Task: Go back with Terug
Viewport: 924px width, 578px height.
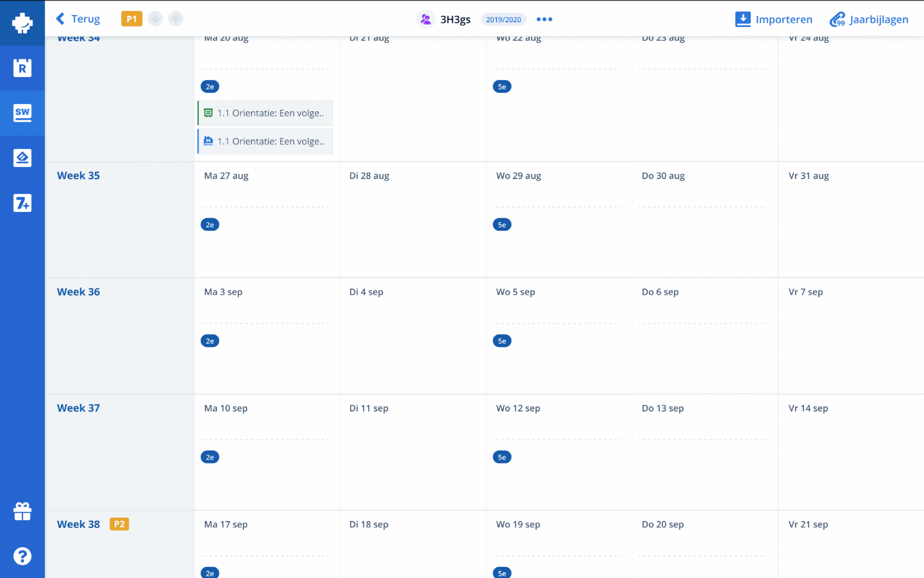Action: (x=78, y=19)
